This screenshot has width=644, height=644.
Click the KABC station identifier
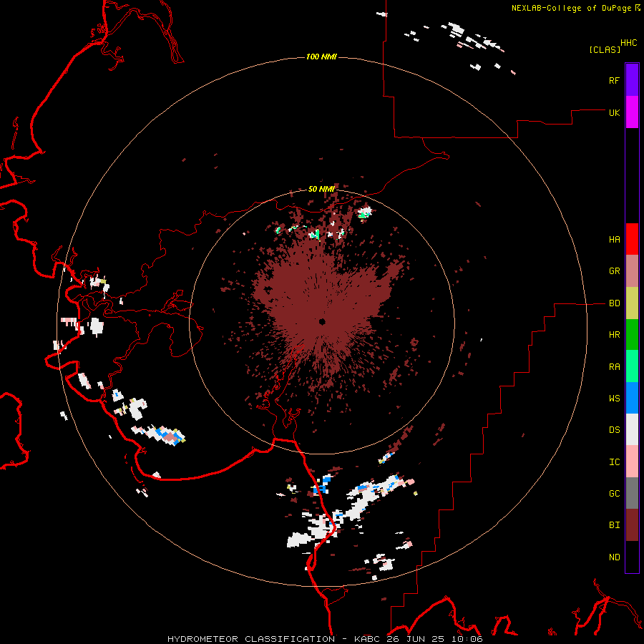click(x=368, y=639)
